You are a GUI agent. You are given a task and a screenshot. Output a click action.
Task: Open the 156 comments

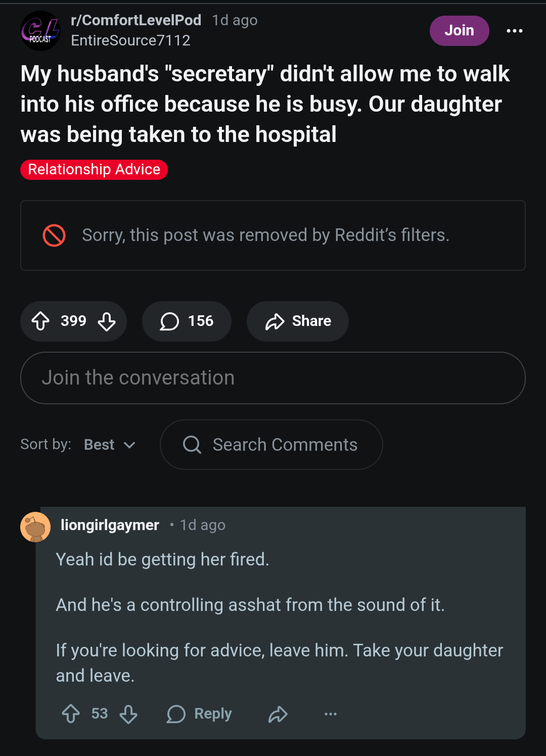tap(187, 321)
